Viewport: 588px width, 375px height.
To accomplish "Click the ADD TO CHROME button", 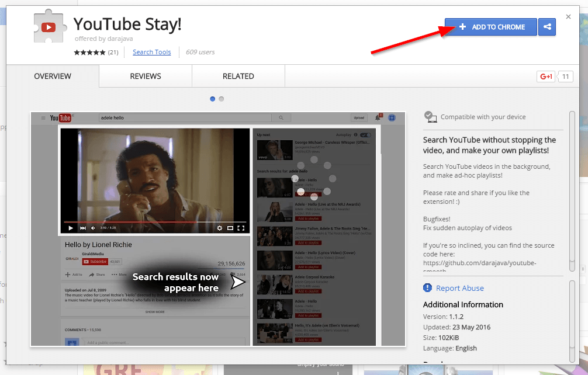I will pos(491,27).
